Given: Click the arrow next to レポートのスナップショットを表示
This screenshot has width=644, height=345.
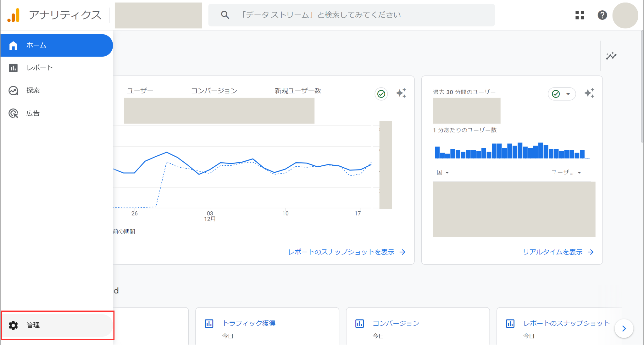Looking at the screenshot, I should pos(402,252).
